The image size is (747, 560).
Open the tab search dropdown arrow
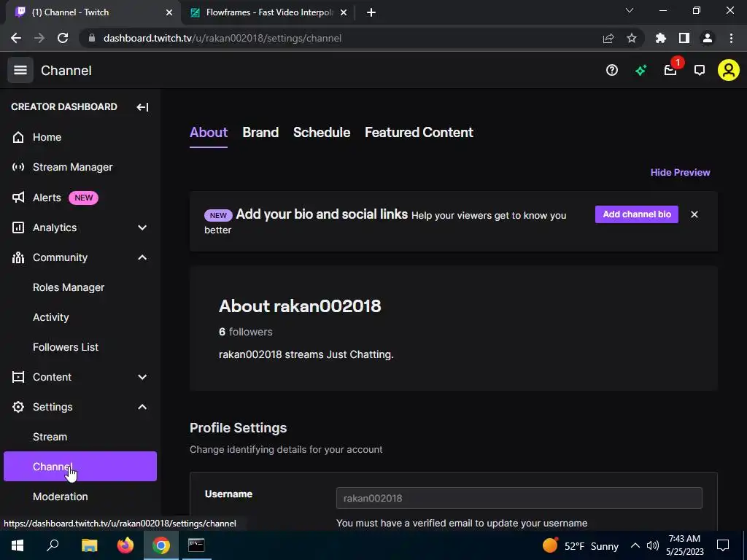pyautogui.click(x=630, y=10)
